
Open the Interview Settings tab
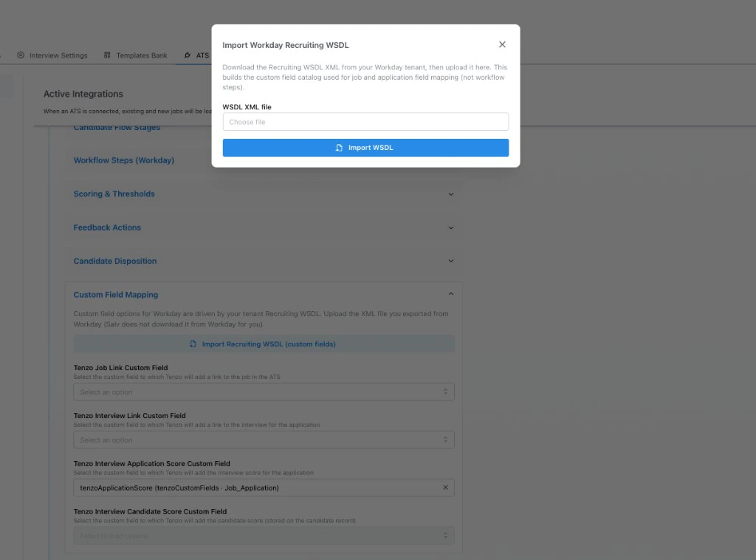tap(52, 55)
